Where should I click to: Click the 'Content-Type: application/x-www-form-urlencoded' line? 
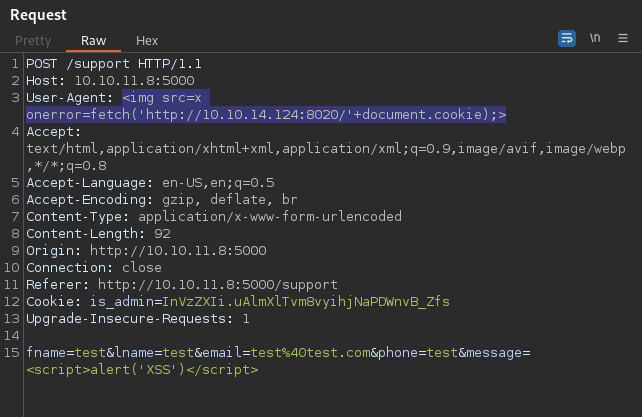pos(214,217)
